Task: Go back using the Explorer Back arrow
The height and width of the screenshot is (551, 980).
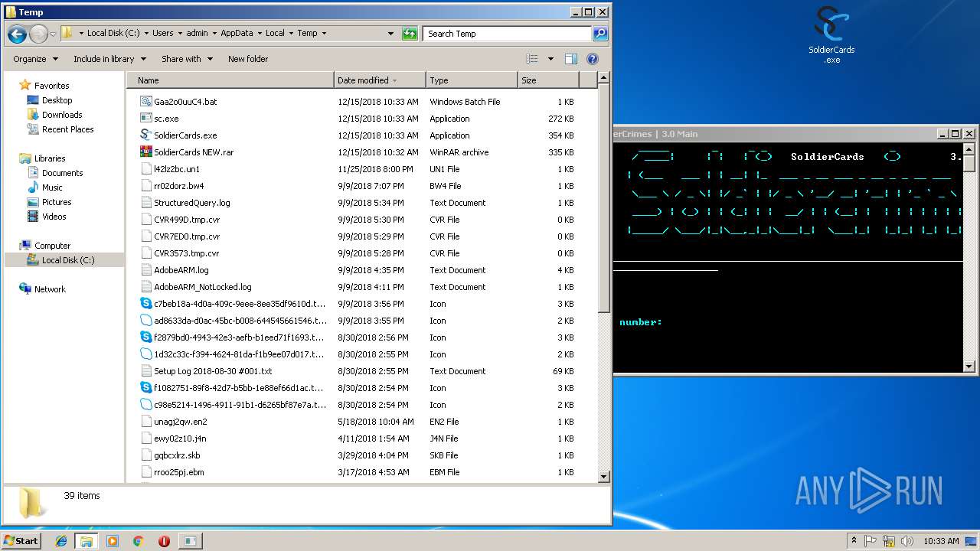Action: 17,34
